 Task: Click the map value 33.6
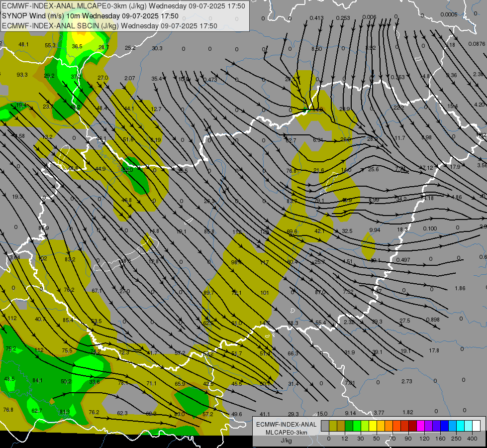tap(95, 382)
